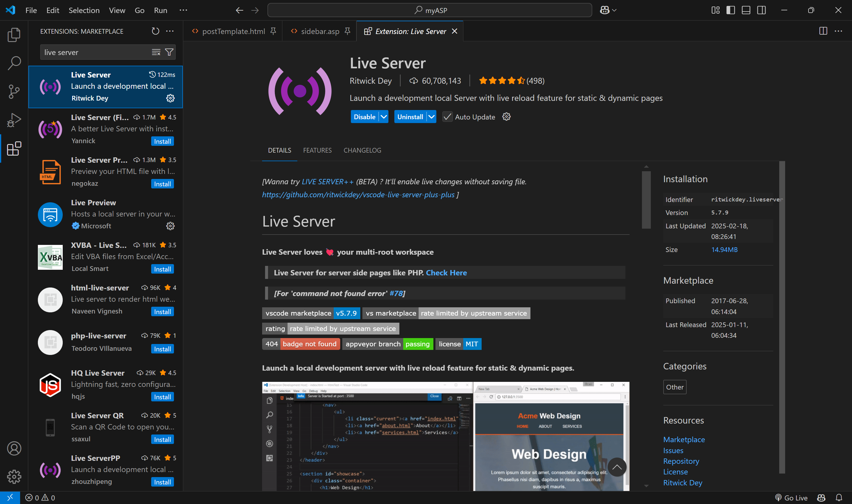Viewport: 852px width, 504px height.
Task: Open the Selection menu
Action: (84, 10)
